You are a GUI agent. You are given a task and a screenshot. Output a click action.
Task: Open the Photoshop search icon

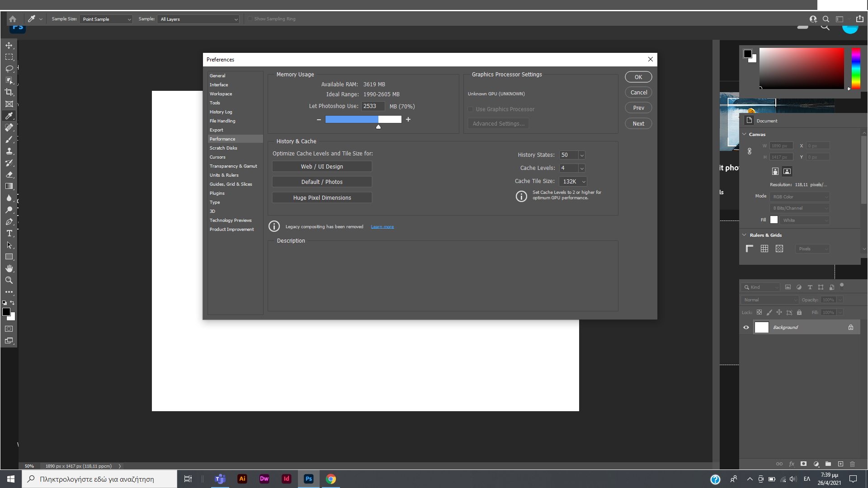click(826, 19)
